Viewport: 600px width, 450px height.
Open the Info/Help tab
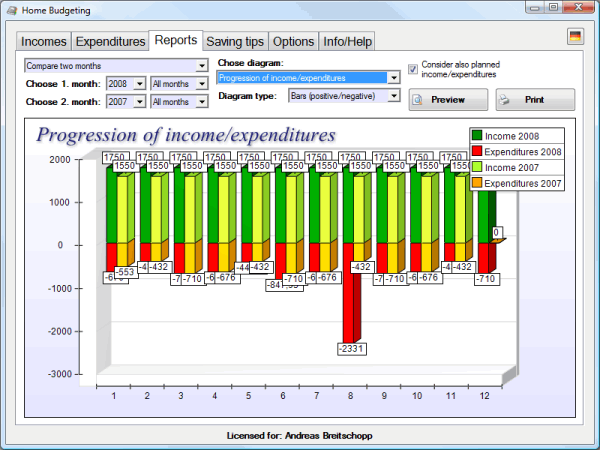point(347,41)
